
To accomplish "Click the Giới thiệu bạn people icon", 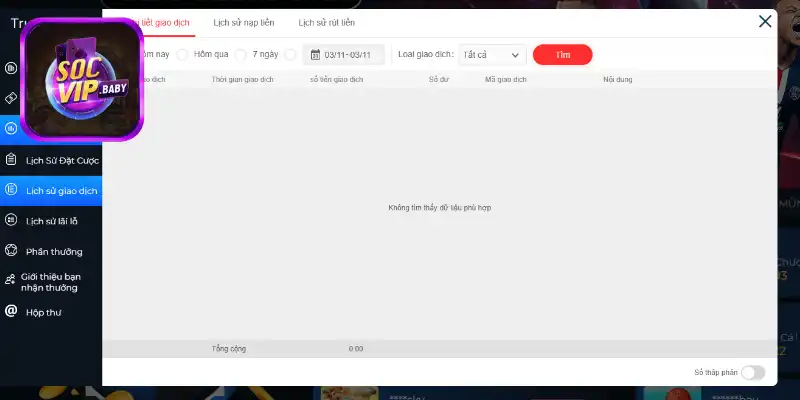I will click(10, 280).
